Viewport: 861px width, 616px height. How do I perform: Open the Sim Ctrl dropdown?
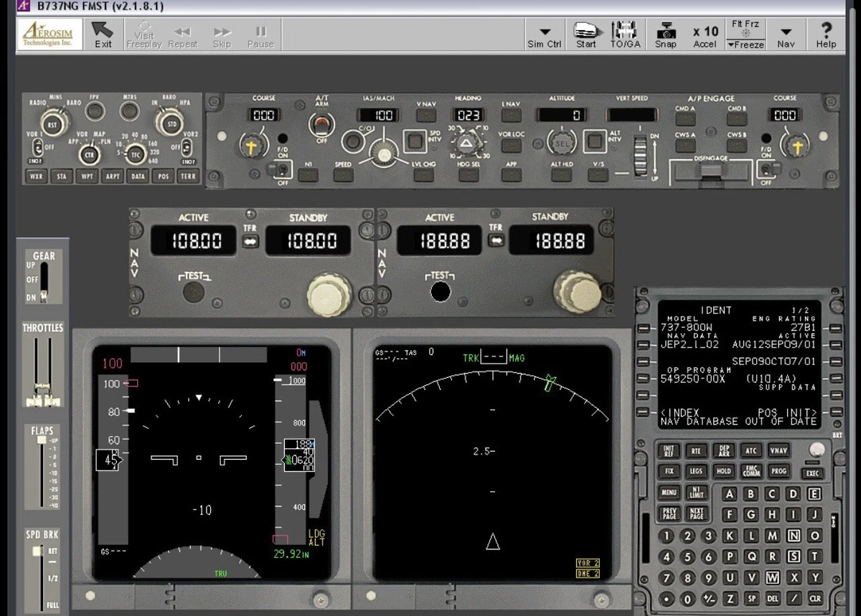click(x=545, y=32)
